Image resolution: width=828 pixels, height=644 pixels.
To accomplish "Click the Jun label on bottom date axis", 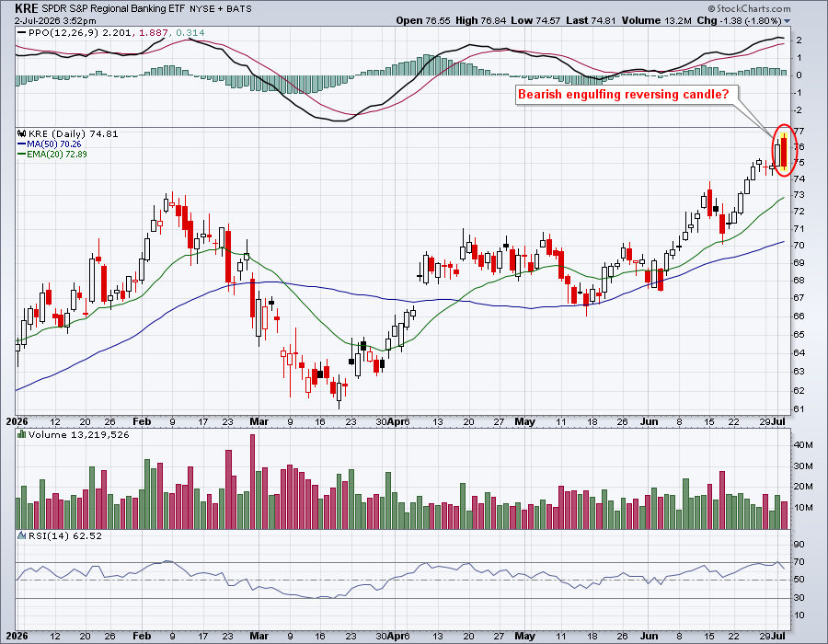I will coord(649,636).
